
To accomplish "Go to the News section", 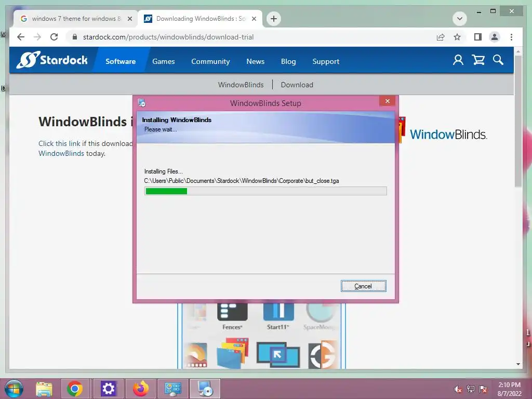I will pos(255,61).
